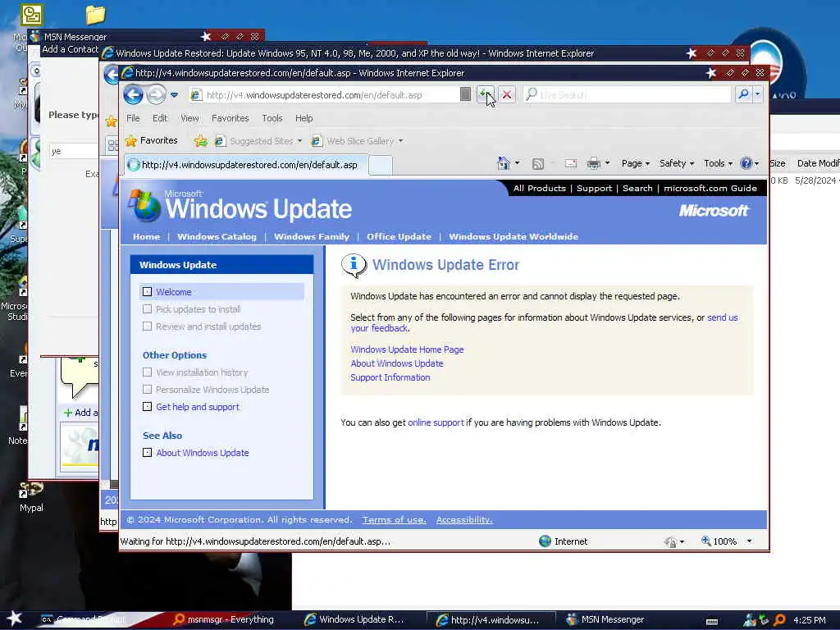The height and width of the screenshot is (630, 840).
Task: Open the Page dropdown in the command bar
Action: [x=636, y=163]
